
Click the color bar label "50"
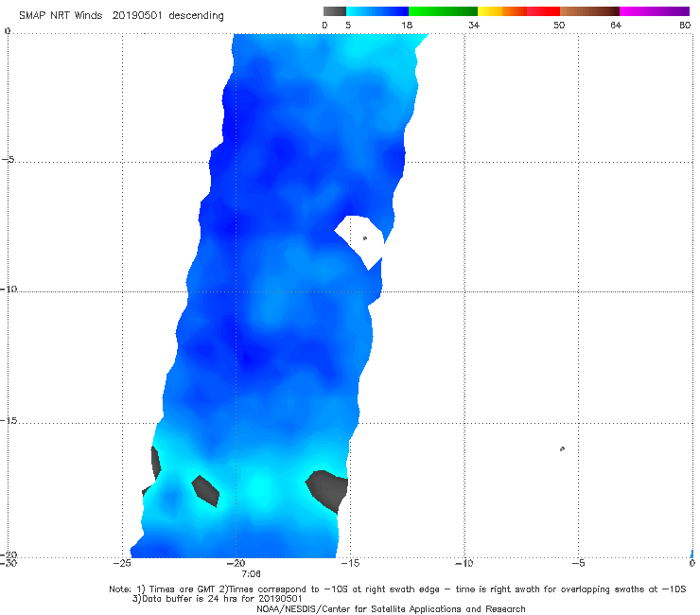tap(559, 25)
